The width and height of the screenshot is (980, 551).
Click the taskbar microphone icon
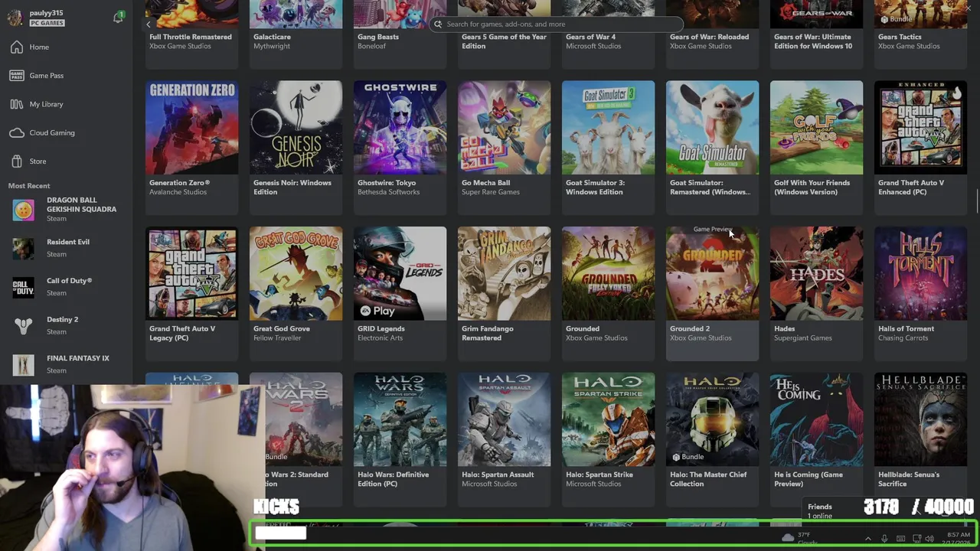click(x=884, y=539)
